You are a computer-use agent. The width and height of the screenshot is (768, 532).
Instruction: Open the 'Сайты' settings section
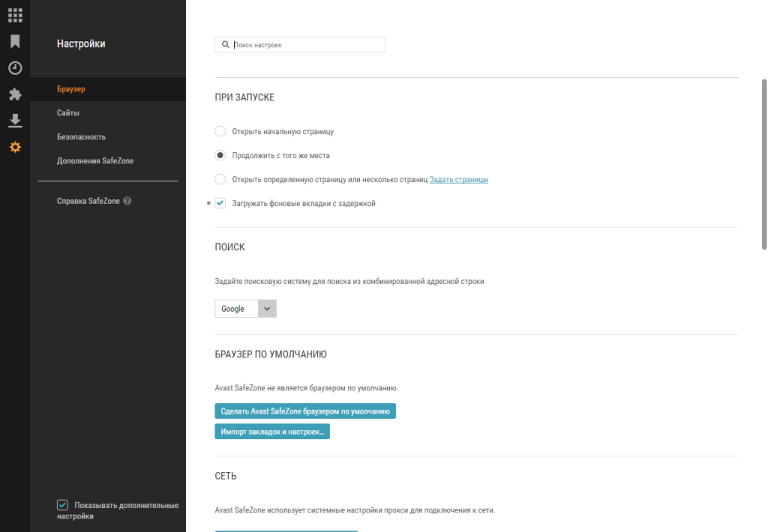pos(68,113)
